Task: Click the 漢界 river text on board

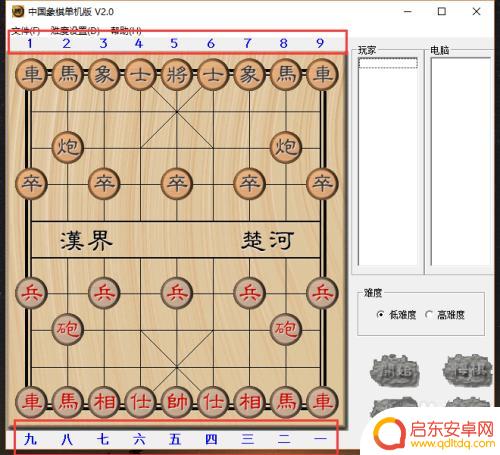Action: pos(87,240)
